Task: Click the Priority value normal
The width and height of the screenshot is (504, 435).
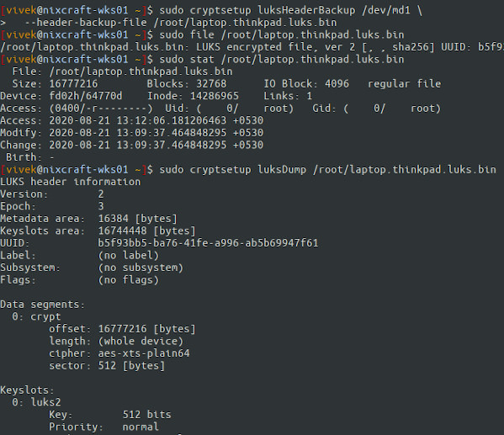Action: [141, 427]
